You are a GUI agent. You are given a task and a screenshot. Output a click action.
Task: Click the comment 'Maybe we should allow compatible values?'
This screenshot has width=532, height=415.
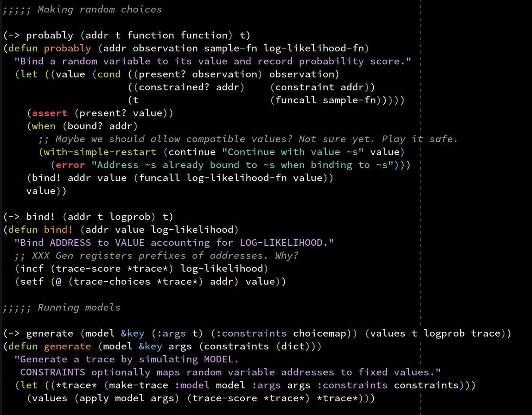click(174, 139)
